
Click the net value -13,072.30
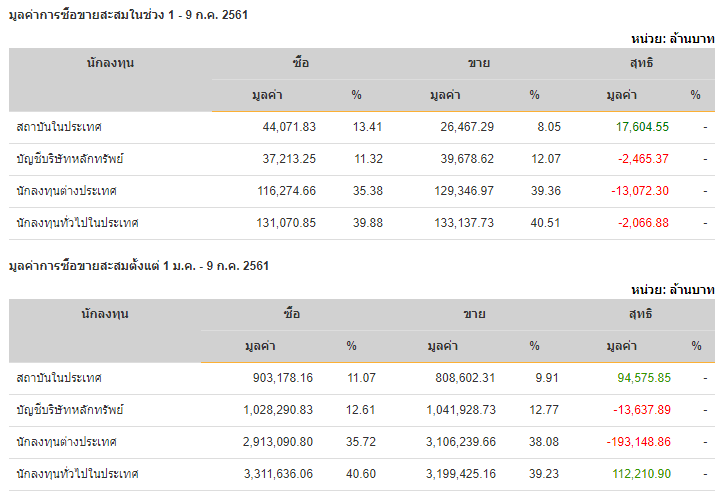[640, 190]
